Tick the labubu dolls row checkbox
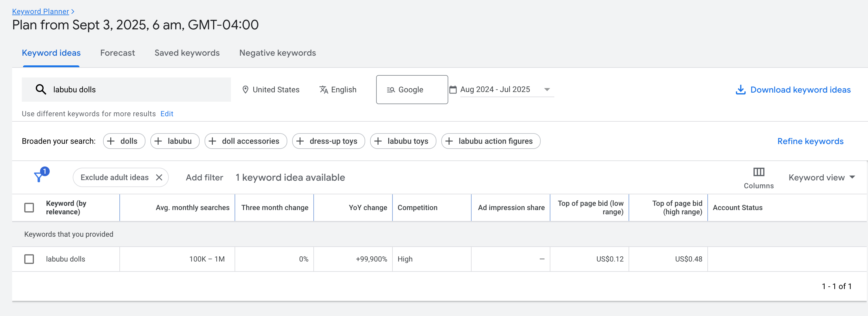The height and width of the screenshot is (316, 868). [29, 259]
